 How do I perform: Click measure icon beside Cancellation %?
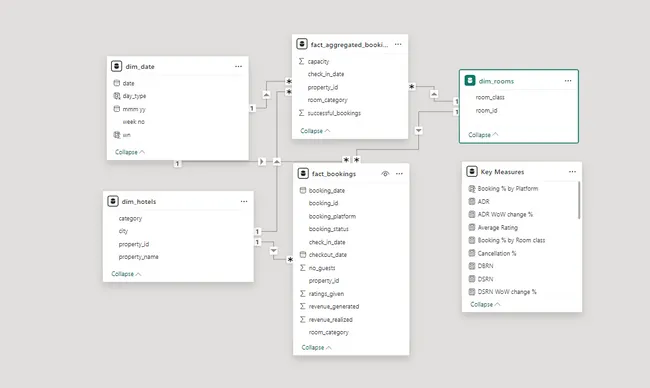click(x=472, y=253)
